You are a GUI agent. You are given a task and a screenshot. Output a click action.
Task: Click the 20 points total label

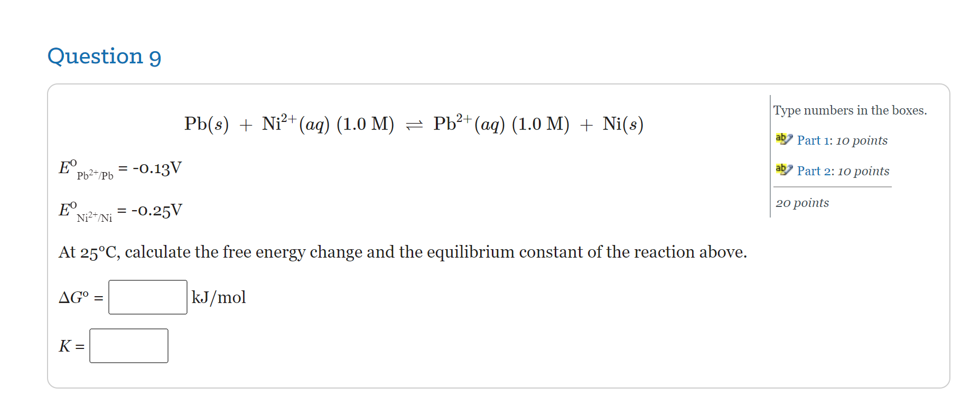(802, 203)
